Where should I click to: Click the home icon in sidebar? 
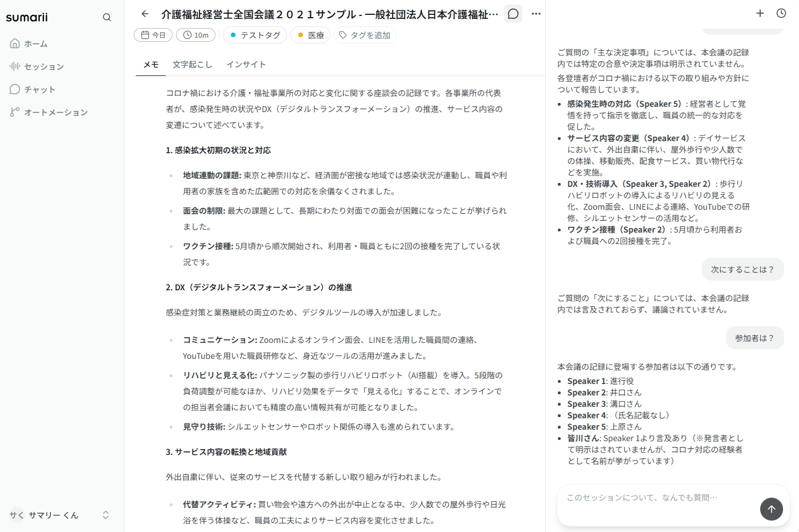(15, 43)
